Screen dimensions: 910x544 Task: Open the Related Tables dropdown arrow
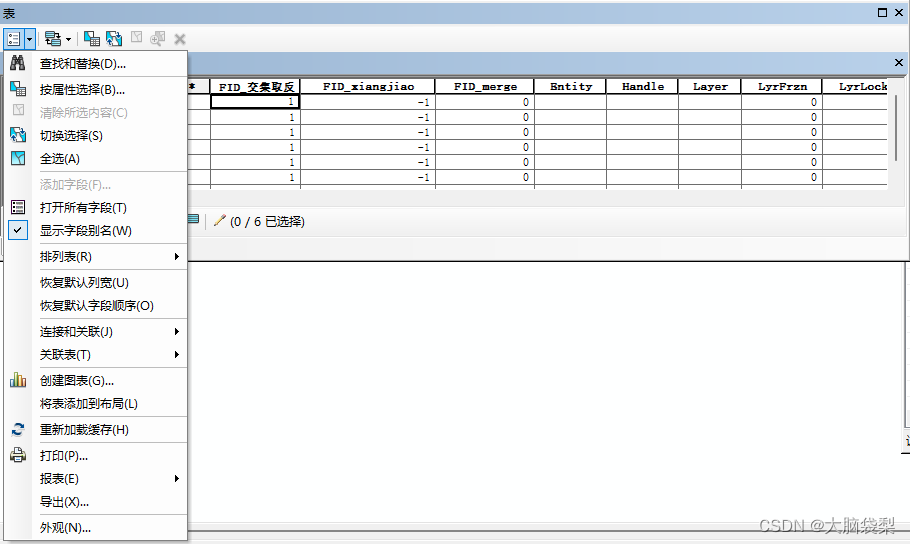[68, 39]
